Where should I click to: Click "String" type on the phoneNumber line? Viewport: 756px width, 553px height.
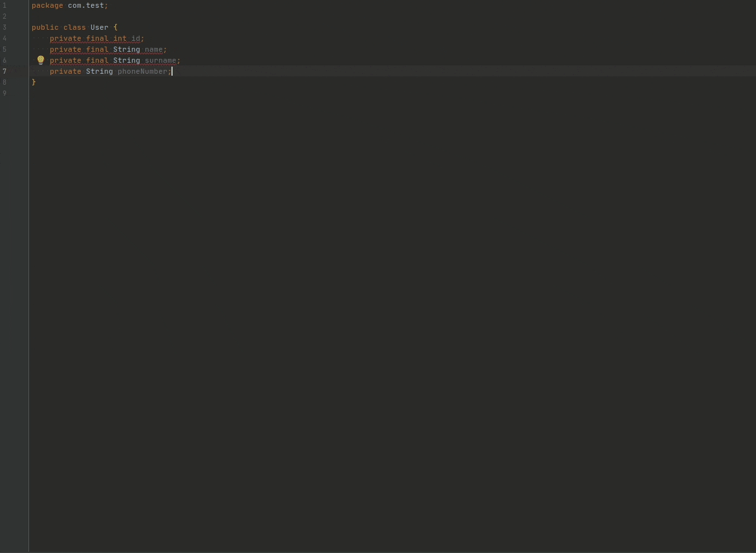pyautogui.click(x=99, y=71)
